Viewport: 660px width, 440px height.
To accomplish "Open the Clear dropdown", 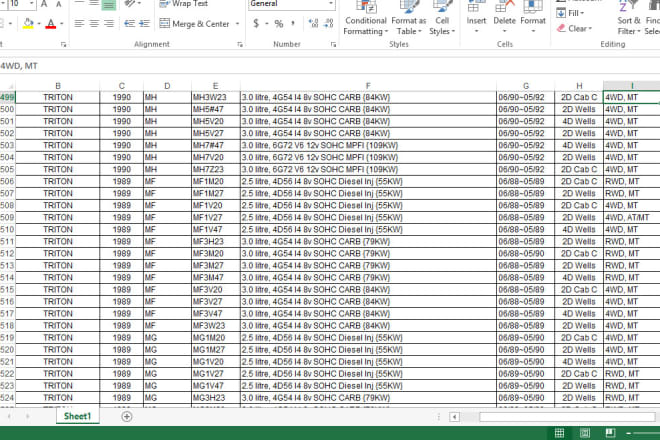I will click(574, 29).
